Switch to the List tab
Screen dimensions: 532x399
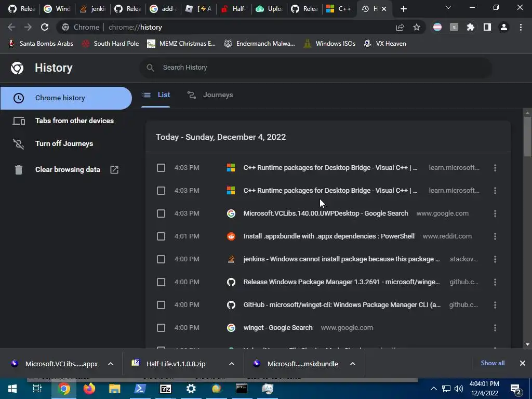(156, 95)
